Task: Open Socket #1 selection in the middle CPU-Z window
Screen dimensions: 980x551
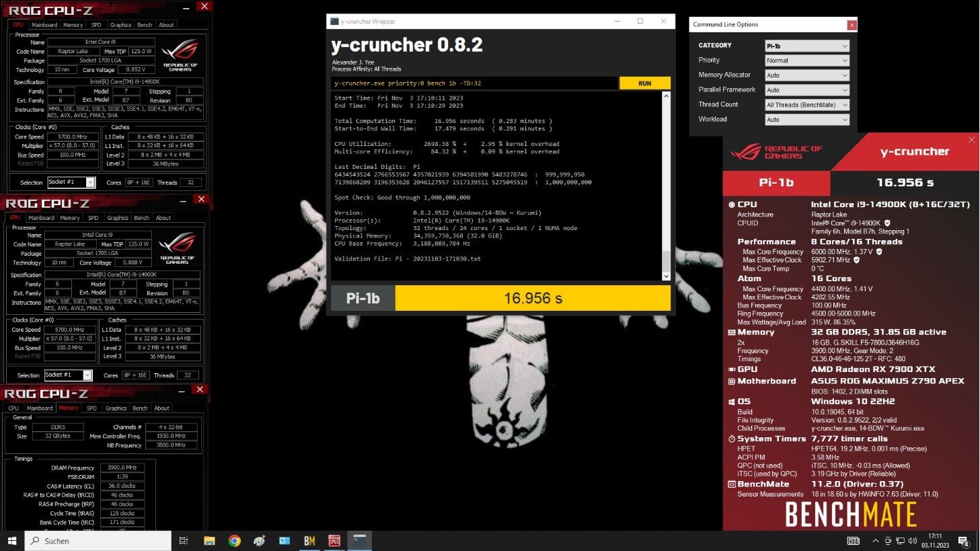Action: tap(68, 375)
